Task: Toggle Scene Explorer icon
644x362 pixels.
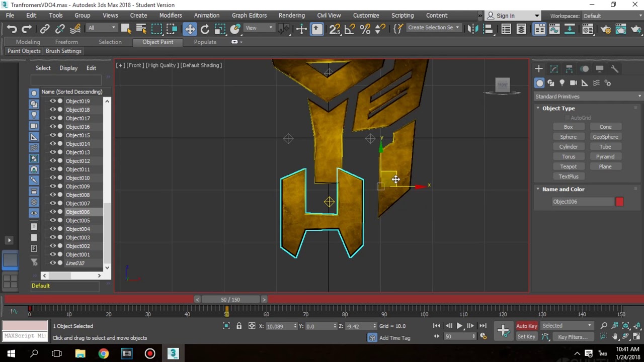Action: (506, 29)
